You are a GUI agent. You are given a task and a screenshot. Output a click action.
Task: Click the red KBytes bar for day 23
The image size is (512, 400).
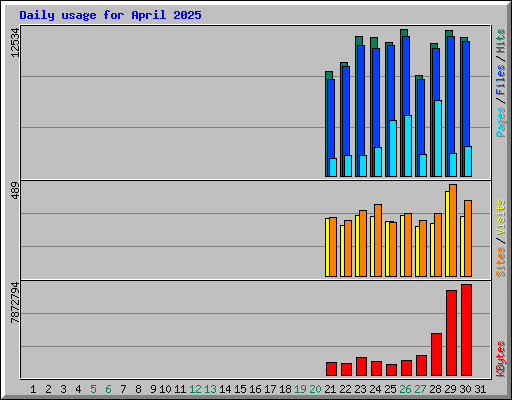click(x=361, y=366)
